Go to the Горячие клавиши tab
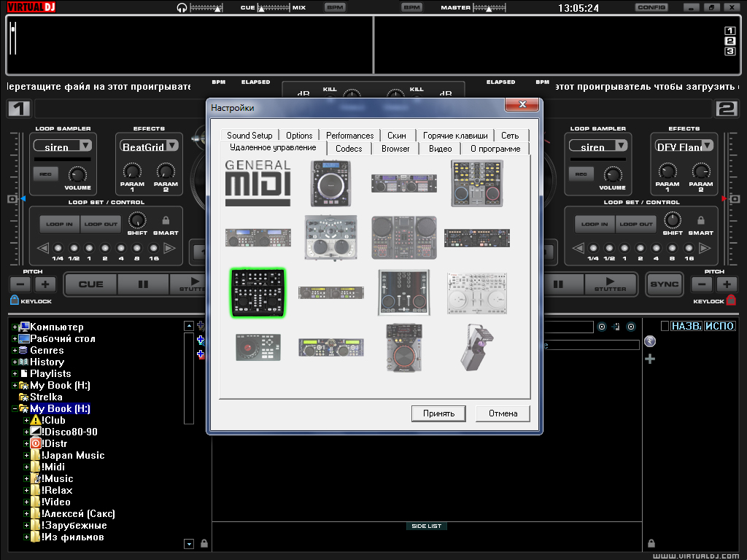This screenshot has height=560, width=747. 455,135
